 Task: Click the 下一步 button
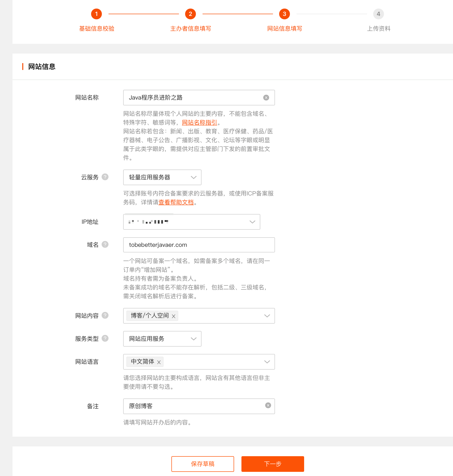click(x=273, y=464)
